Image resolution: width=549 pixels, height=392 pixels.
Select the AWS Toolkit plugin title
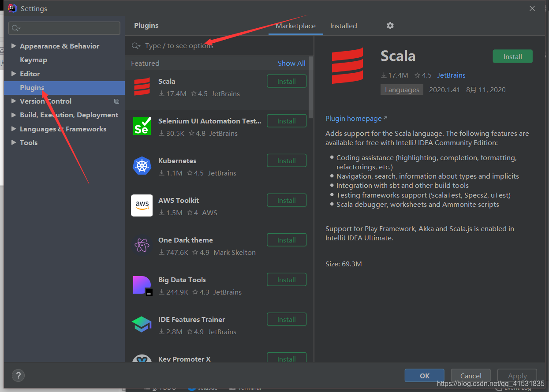179,201
